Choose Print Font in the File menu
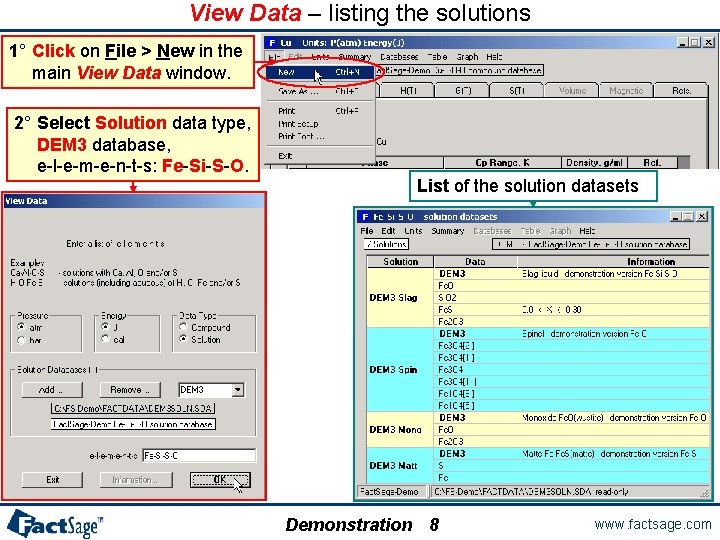720x540 pixels. pos(319,136)
